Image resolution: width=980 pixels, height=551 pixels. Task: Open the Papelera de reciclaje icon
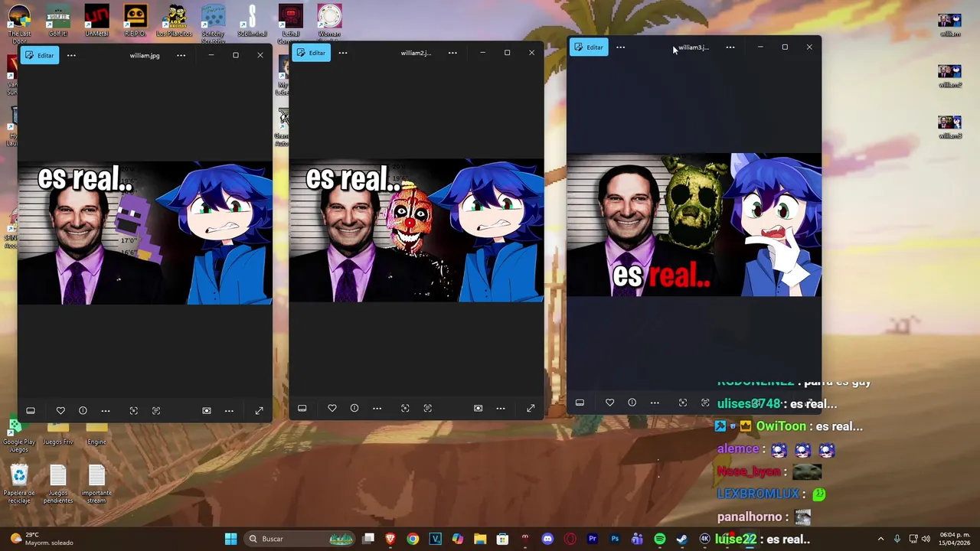(19, 485)
